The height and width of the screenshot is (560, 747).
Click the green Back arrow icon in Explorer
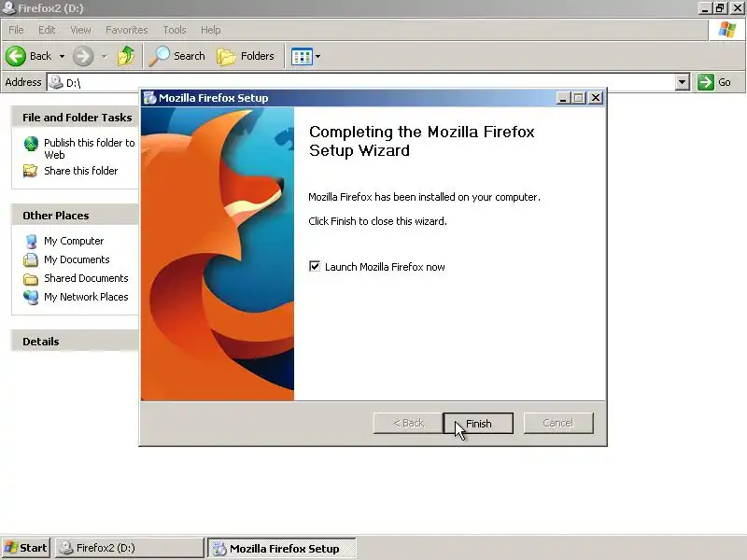[x=16, y=56]
